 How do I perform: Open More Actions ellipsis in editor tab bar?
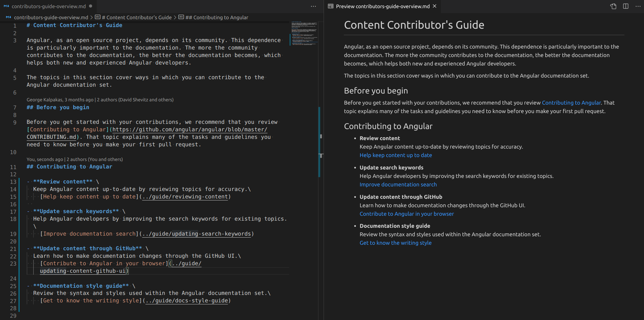coord(313,6)
